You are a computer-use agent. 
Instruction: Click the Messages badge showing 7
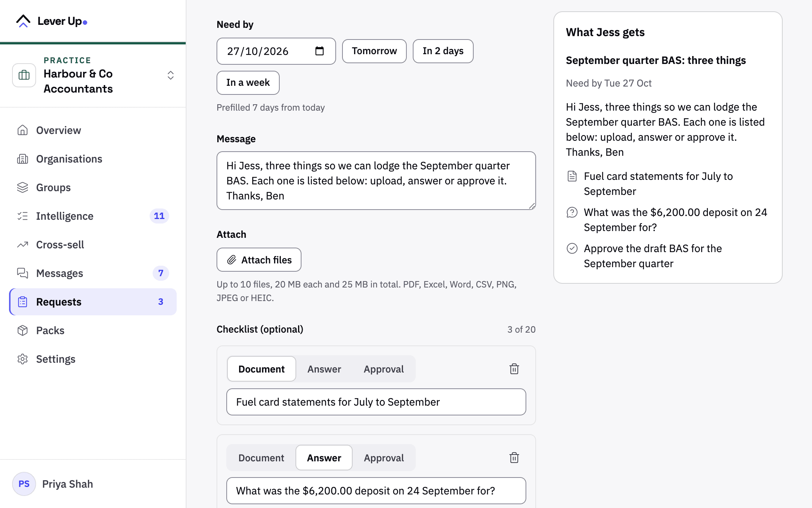click(x=161, y=273)
